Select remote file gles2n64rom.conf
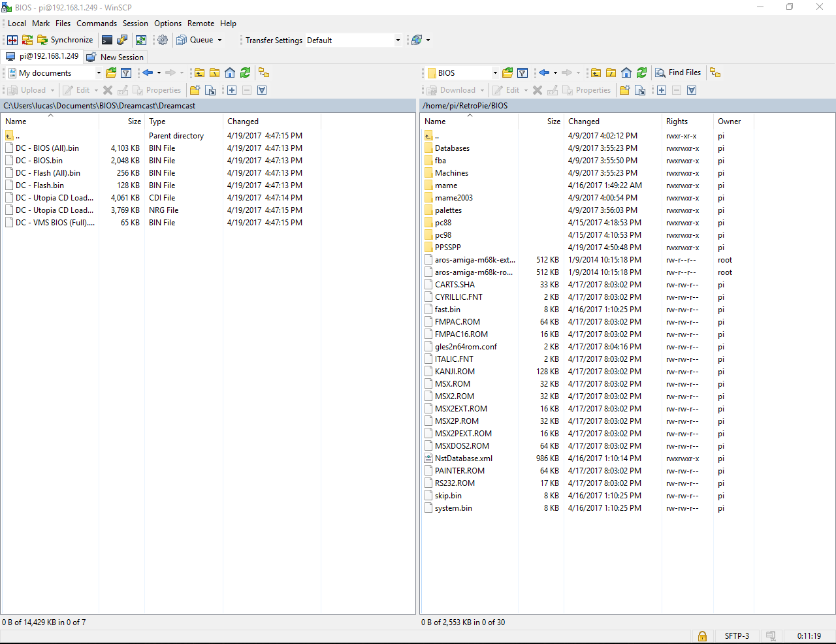Screen dimensions: 836x644 (x=466, y=347)
